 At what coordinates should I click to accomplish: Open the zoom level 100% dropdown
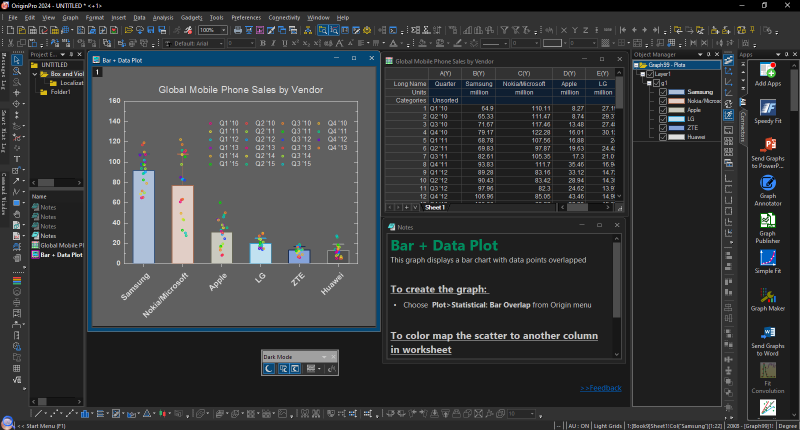[x=222, y=30]
